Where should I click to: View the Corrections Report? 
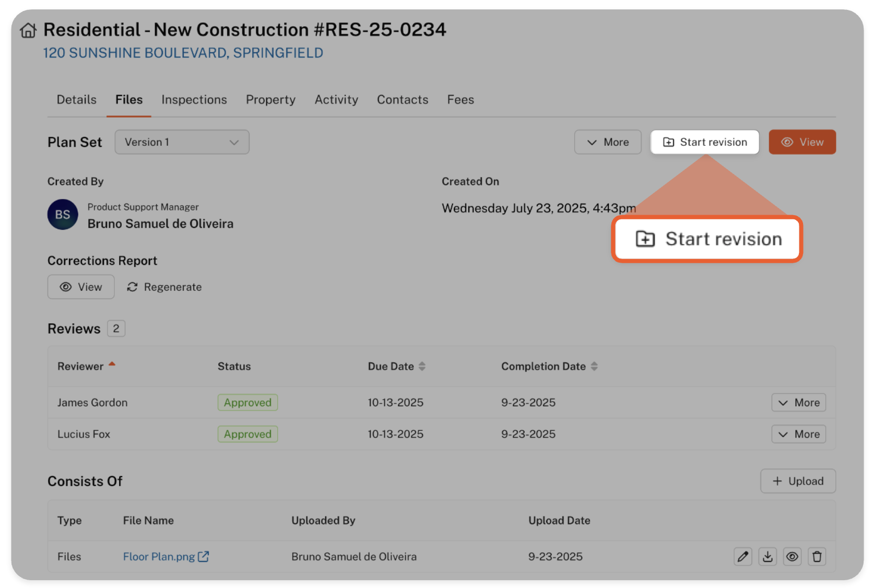(81, 287)
